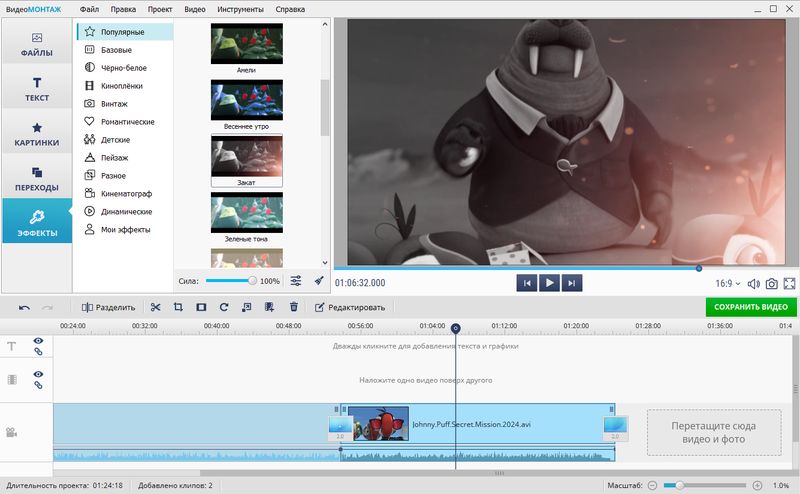This screenshot has width=800, height=494.
Task: Click the Разделить split button
Action: [108, 307]
